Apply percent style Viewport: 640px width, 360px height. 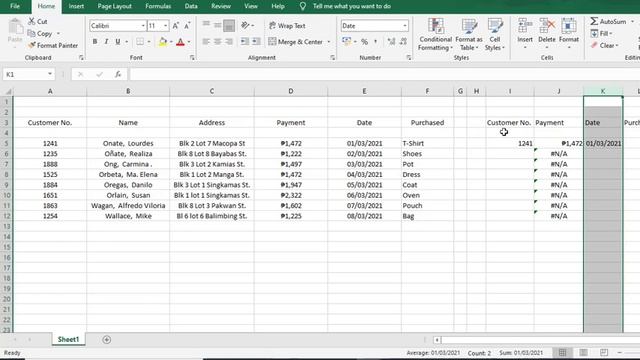[x=364, y=42]
